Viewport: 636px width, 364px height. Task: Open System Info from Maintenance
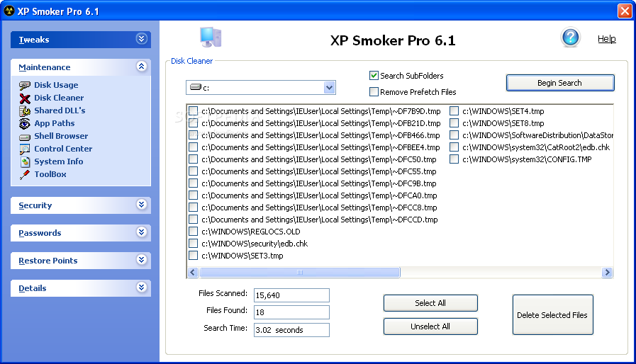tap(58, 161)
